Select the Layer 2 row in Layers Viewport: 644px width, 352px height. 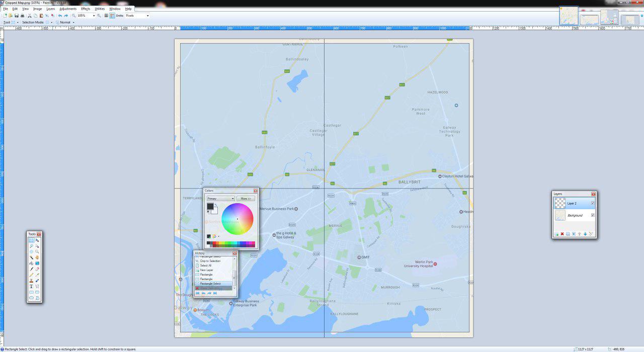(575, 203)
